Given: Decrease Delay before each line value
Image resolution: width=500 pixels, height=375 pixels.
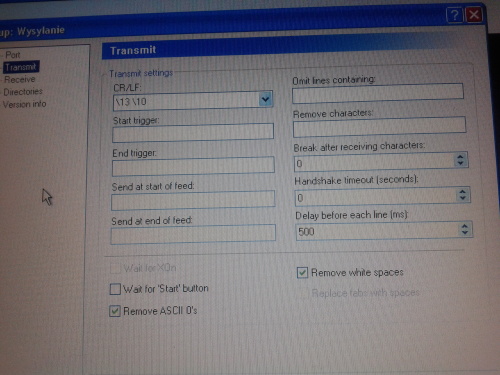Looking at the screenshot, I should pyautogui.click(x=465, y=233).
